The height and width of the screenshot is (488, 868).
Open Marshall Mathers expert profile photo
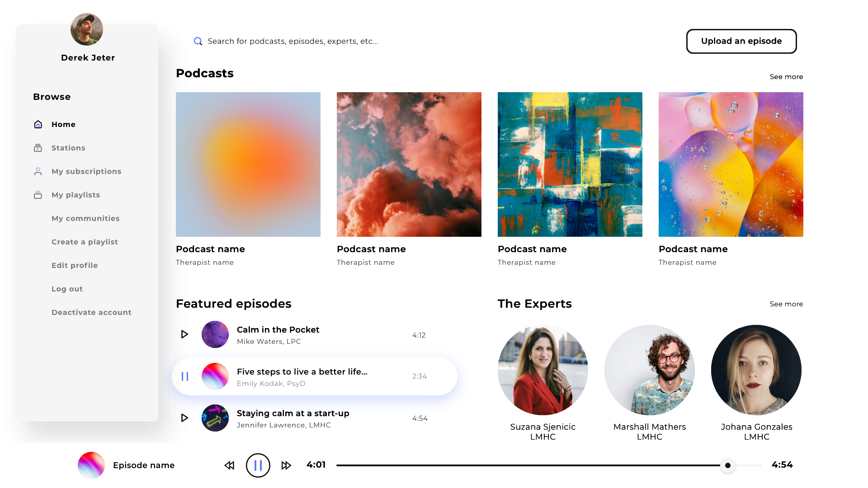[x=649, y=370]
